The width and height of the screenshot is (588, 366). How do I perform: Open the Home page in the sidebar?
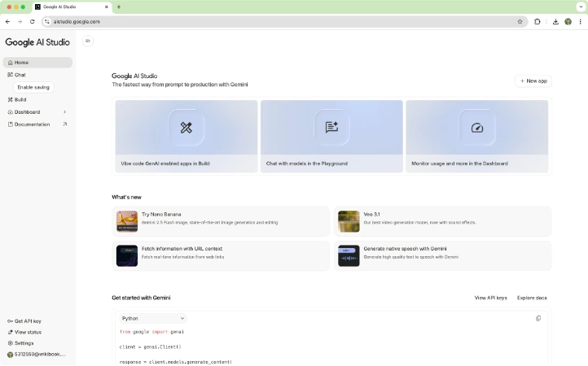pyautogui.click(x=37, y=63)
